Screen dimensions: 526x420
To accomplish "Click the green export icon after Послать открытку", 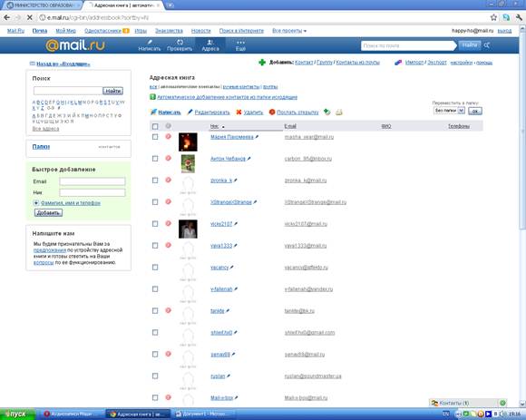I will tap(327, 112).
